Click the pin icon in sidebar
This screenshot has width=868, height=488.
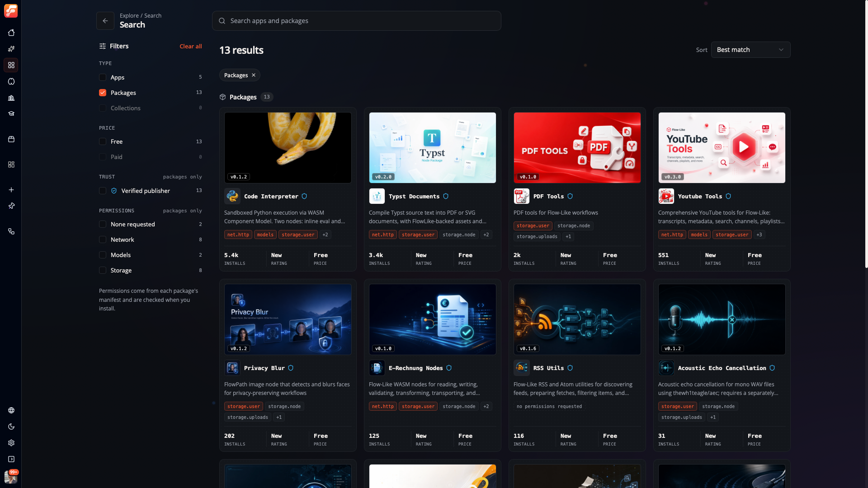coord(11,206)
